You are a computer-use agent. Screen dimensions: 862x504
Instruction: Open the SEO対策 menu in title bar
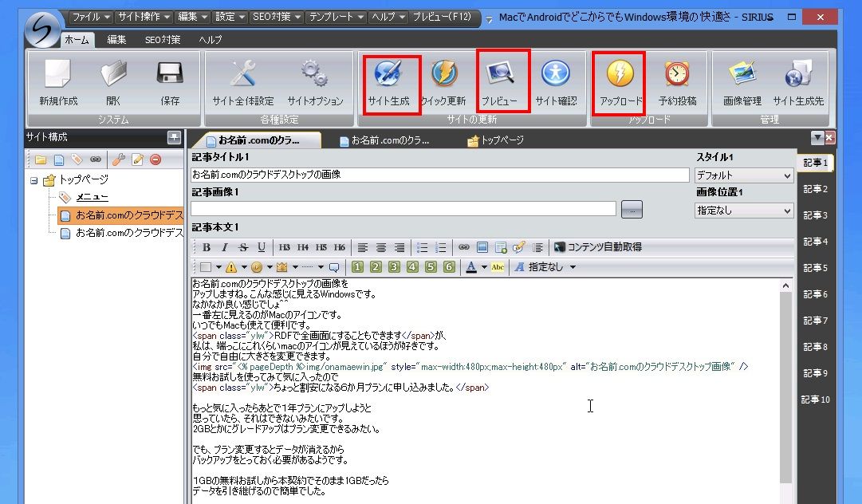[x=277, y=17]
